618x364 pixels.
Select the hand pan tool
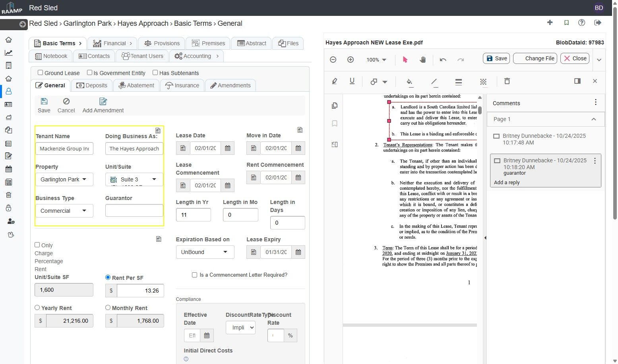(423, 60)
